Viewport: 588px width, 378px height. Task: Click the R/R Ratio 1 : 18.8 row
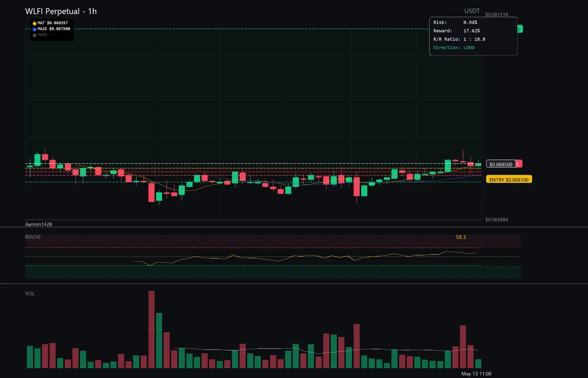click(x=459, y=39)
